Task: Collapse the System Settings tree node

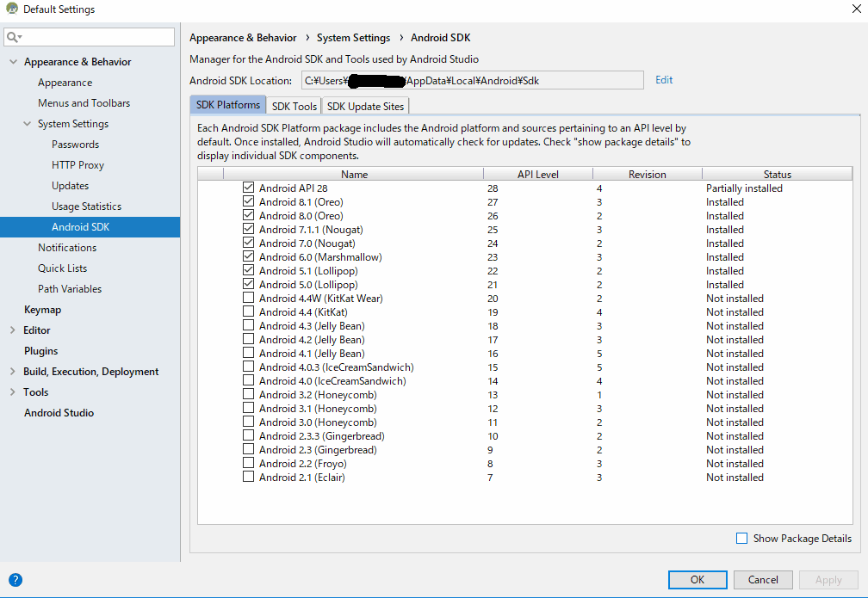Action: pos(27,124)
